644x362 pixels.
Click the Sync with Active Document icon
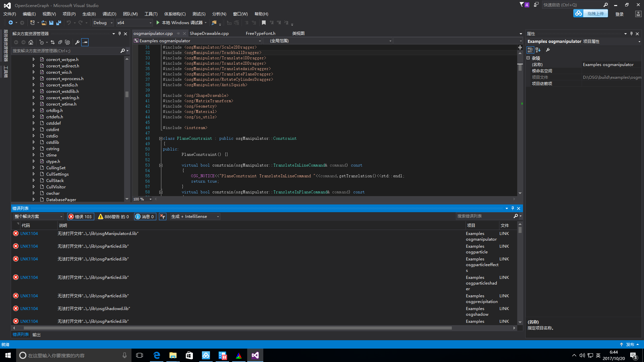(53, 42)
